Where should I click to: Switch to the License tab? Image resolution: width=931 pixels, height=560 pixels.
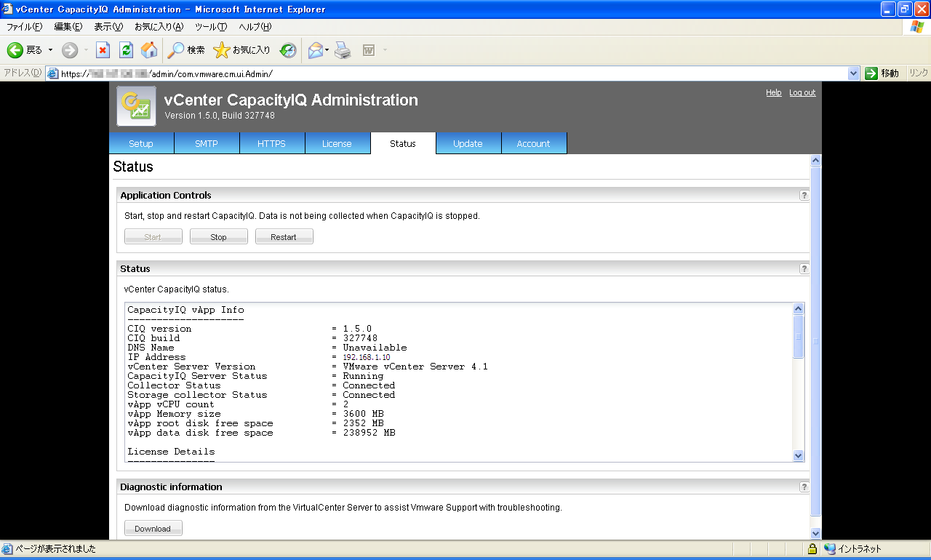pyautogui.click(x=337, y=143)
